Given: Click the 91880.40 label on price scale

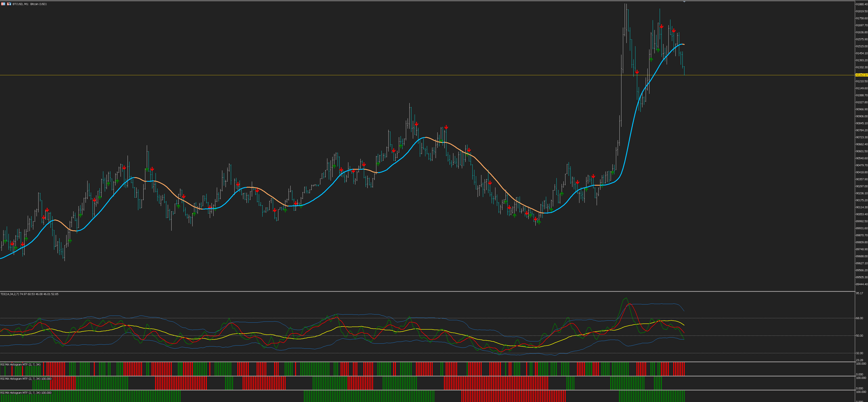Looking at the screenshot, I should (x=862, y=4).
